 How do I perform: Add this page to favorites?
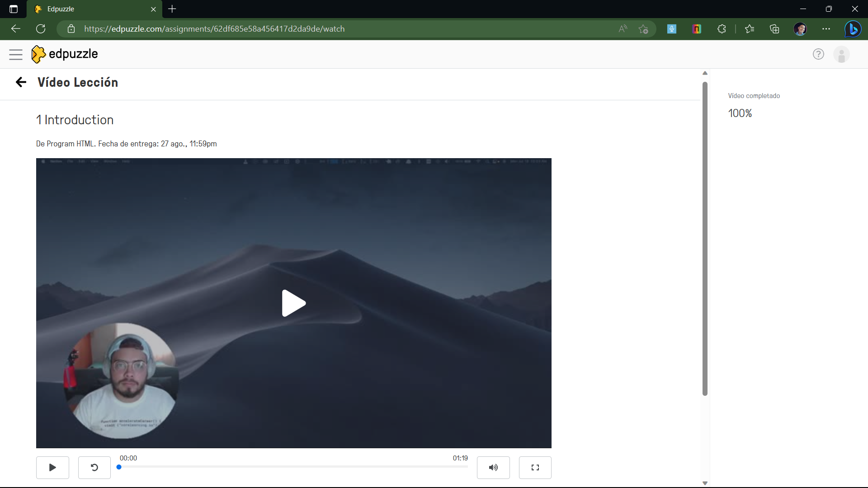(643, 29)
